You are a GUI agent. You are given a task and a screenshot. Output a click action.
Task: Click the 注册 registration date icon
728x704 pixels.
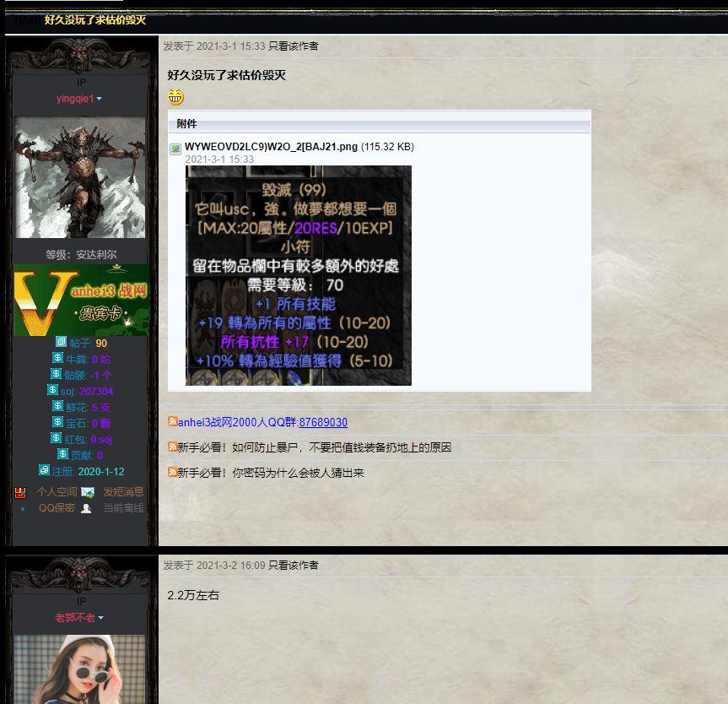44,470
